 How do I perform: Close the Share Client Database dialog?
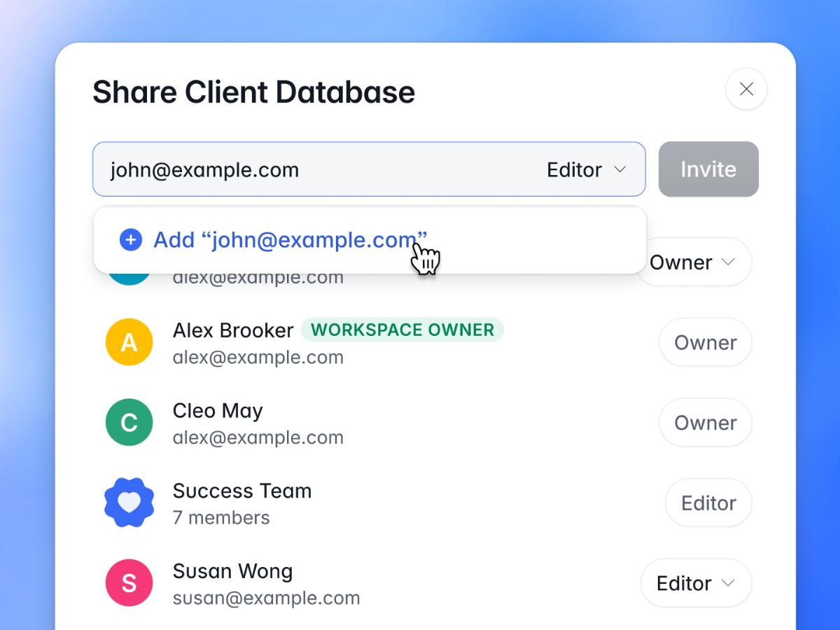[746, 89]
